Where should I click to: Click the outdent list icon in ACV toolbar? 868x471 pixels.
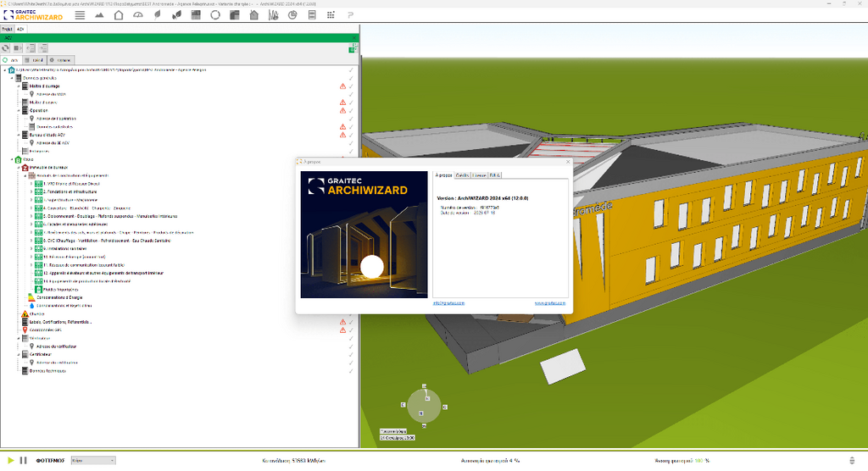[x=31, y=48]
